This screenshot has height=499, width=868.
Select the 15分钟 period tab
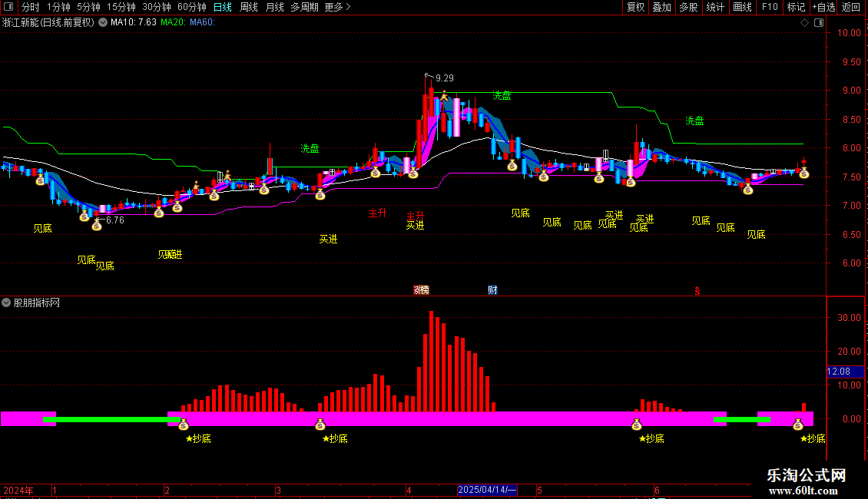coord(121,7)
